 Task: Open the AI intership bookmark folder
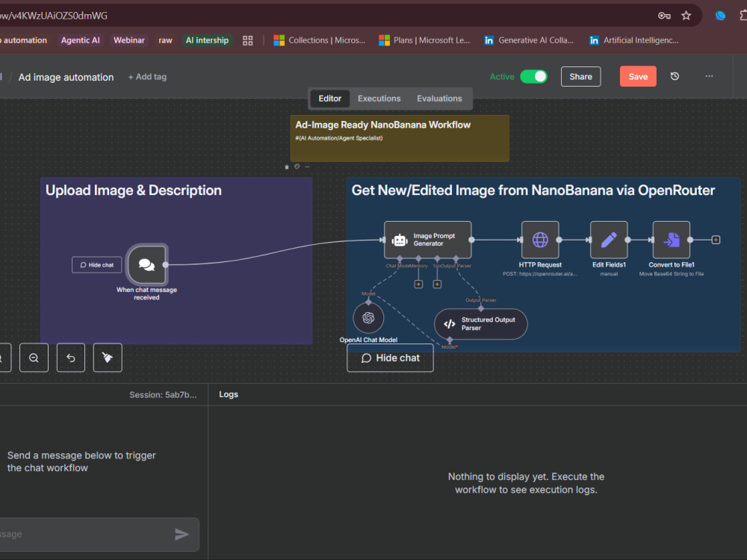click(x=207, y=40)
